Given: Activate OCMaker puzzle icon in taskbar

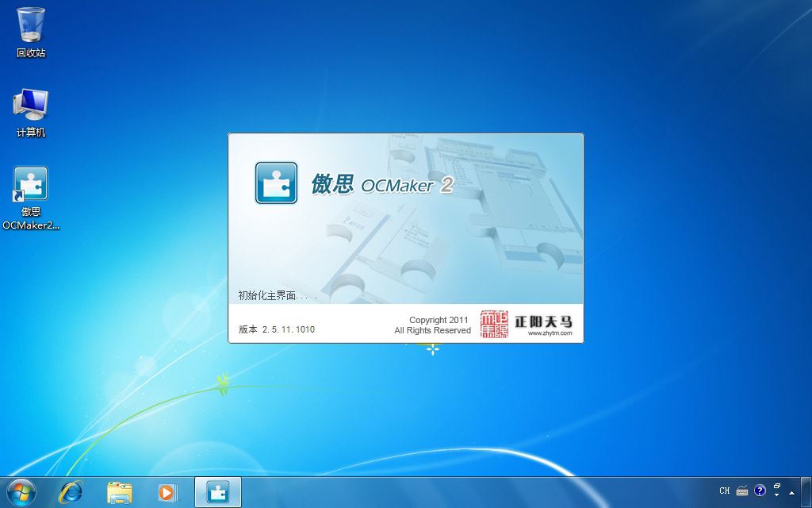Looking at the screenshot, I should click(217, 492).
